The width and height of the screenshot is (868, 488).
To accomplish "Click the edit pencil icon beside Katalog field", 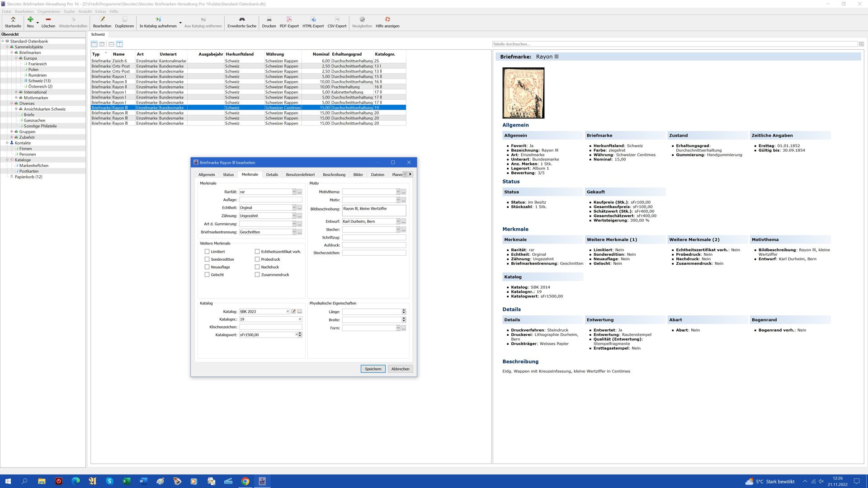I will coord(293,311).
